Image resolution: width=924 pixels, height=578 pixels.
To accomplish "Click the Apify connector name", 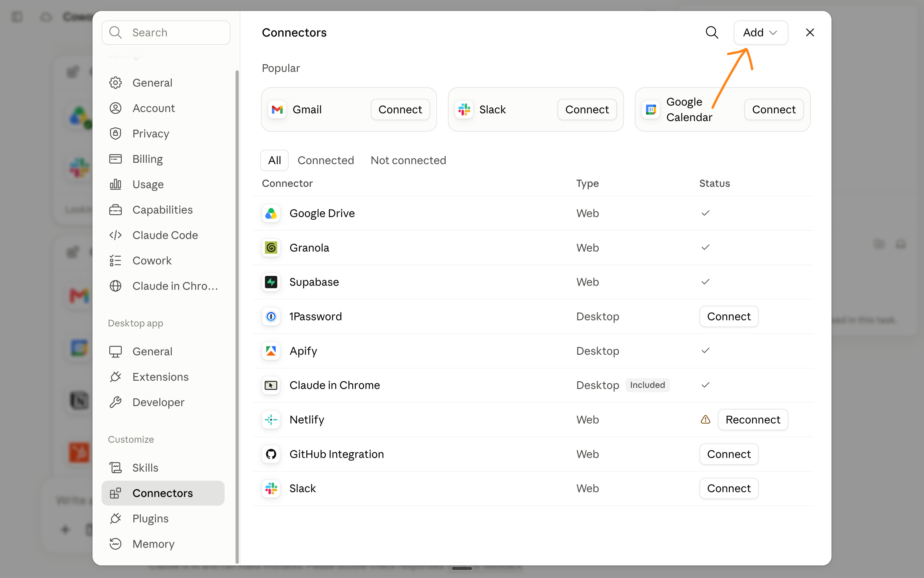I will coord(303,351).
